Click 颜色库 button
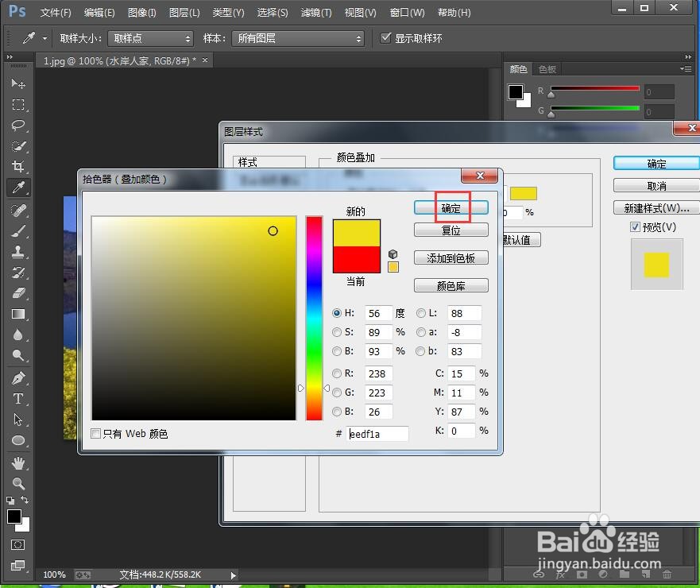This screenshot has width=700, height=588. (451, 286)
